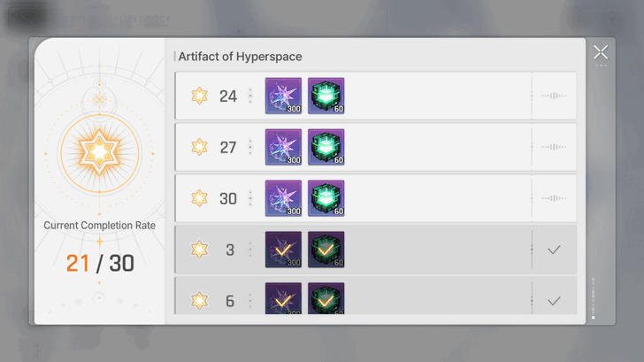Click the locked status indicator for row 27
The width and height of the screenshot is (644, 362).
[554, 147]
